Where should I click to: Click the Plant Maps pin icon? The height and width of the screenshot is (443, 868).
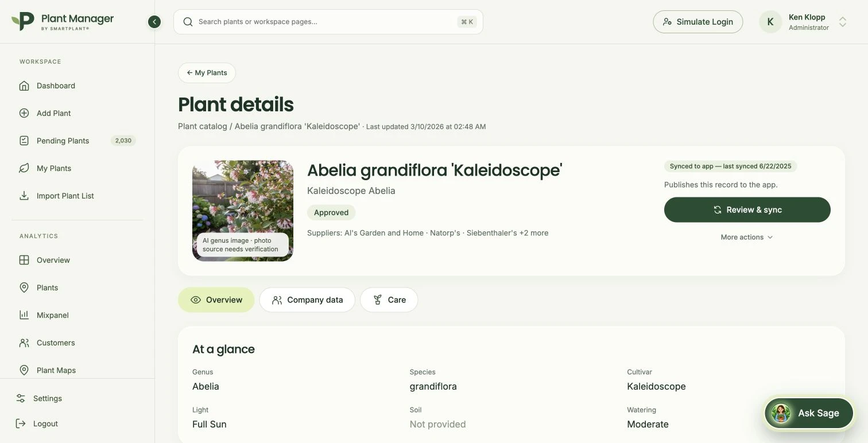point(24,370)
